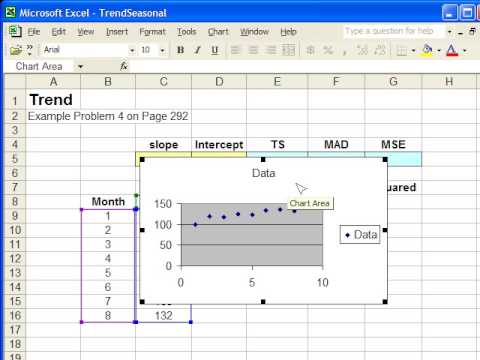480x360 pixels.
Task: Click Fill Color paint bucket
Action: (427, 50)
